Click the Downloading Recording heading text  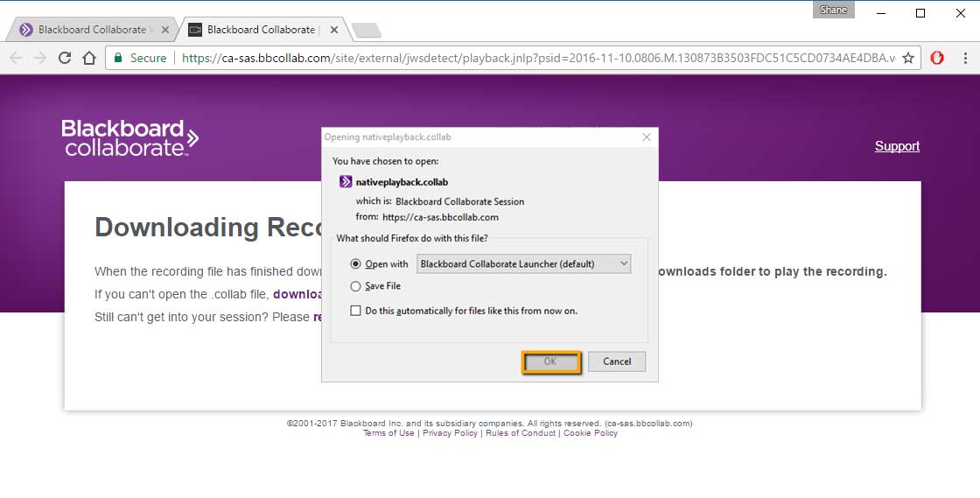[x=208, y=228]
